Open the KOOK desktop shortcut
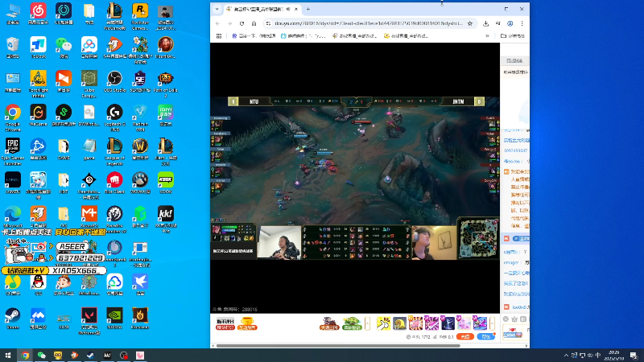644x362 pixels. pos(166,183)
